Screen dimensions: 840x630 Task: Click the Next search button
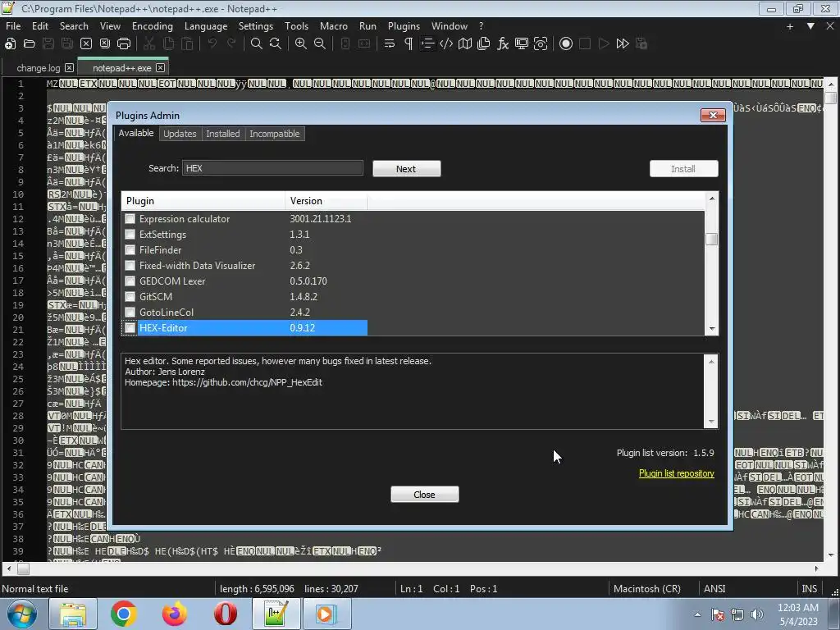click(406, 169)
